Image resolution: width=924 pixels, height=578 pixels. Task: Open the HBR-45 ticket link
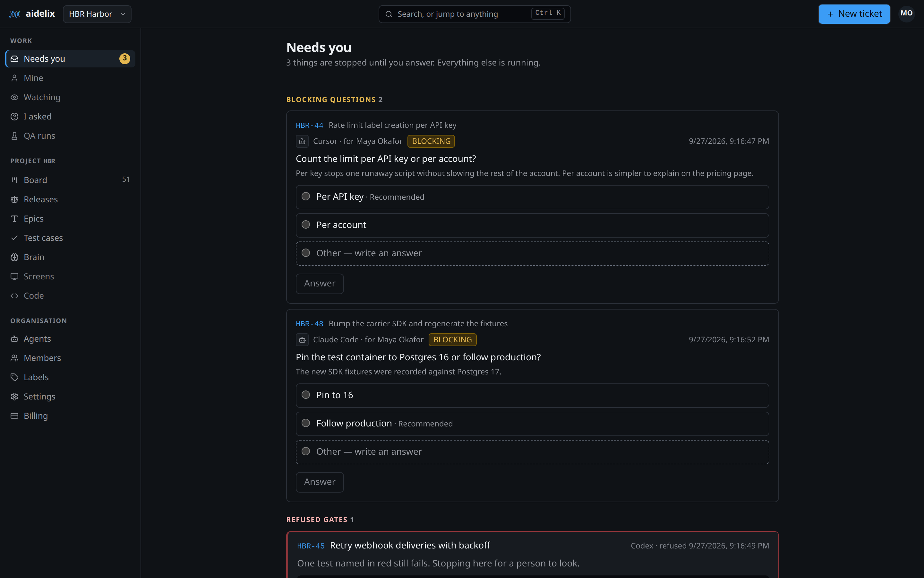click(311, 546)
